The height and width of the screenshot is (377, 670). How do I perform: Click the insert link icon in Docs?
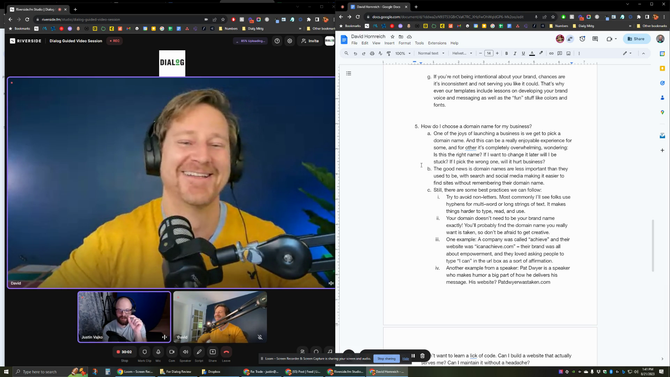pos(551,53)
